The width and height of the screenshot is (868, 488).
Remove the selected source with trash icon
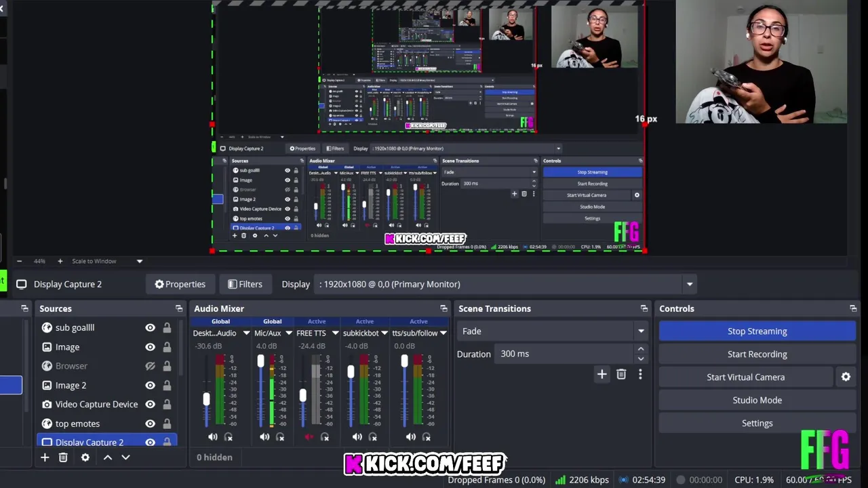coord(63,457)
